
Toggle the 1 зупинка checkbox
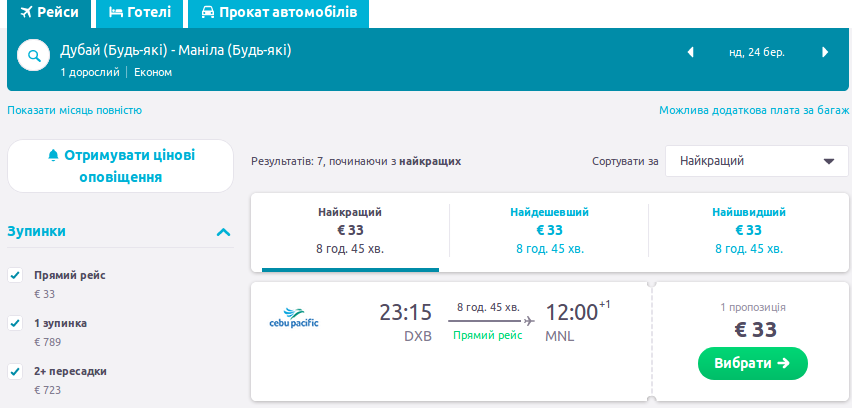pyautogui.click(x=15, y=323)
